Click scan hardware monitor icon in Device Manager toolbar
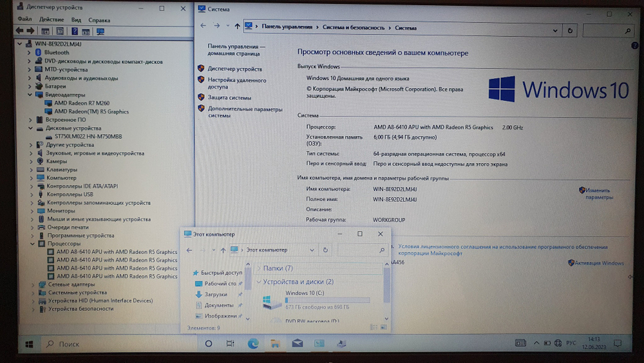 click(100, 31)
